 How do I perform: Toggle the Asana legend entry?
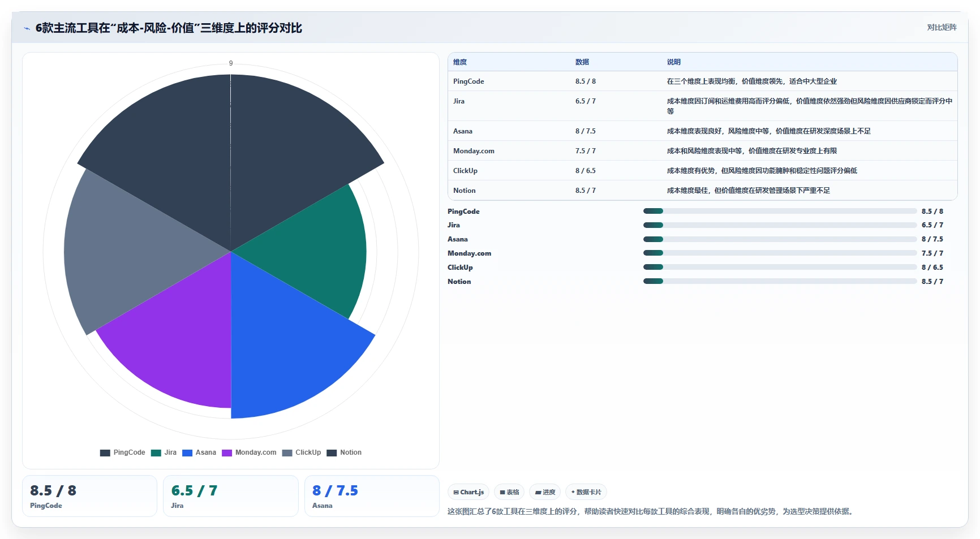point(199,452)
